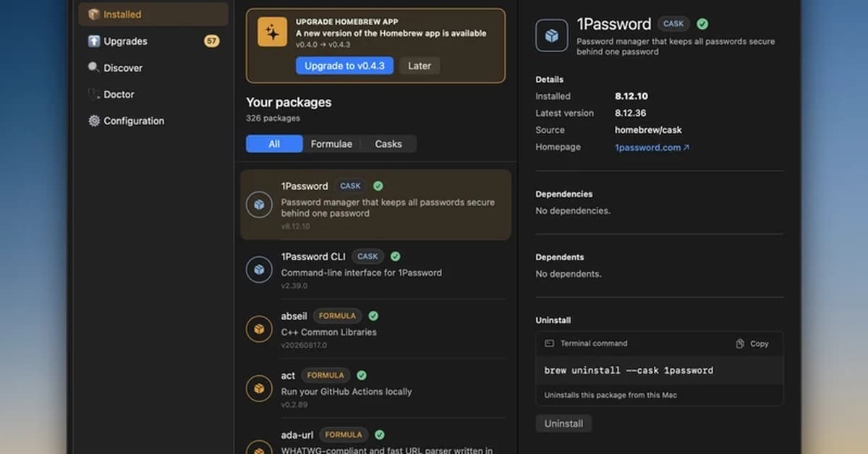Click v2.39.0 version under 1Password CLI

coord(294,286)
